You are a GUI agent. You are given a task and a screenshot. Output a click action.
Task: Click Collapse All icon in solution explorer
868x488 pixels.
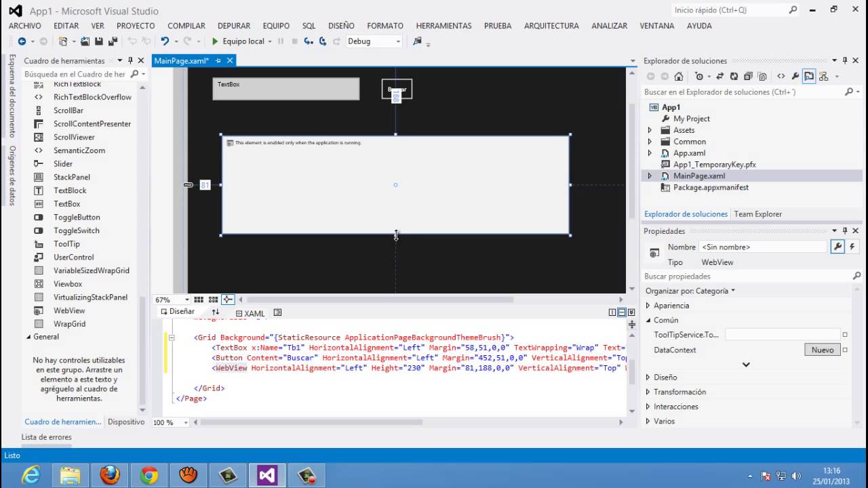point(748,77)
